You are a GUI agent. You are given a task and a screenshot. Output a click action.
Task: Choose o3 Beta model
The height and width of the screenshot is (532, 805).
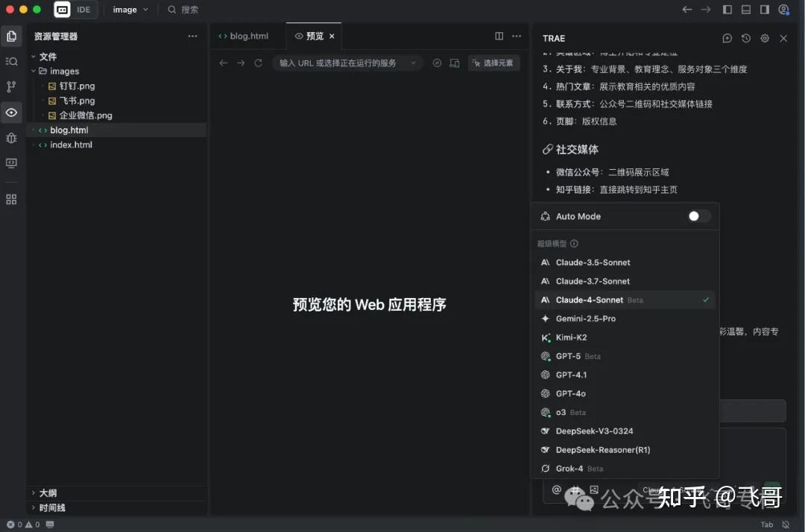pyautogui.click(x=625, y=413)
